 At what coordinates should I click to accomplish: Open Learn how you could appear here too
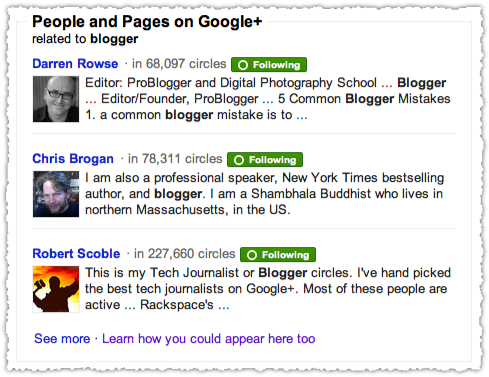(x=209, y=339)
